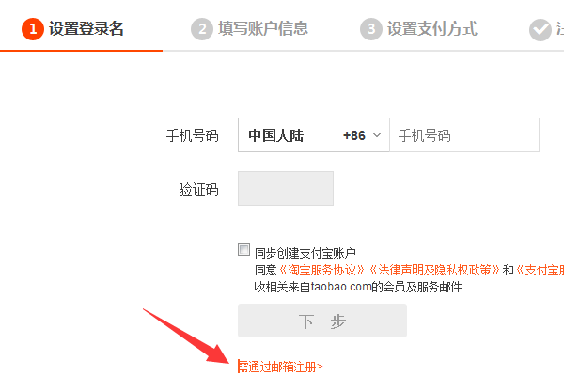Focus the 手机号码 input field
The height and width of the screenshot is (392, 564).
click(464, 134)
